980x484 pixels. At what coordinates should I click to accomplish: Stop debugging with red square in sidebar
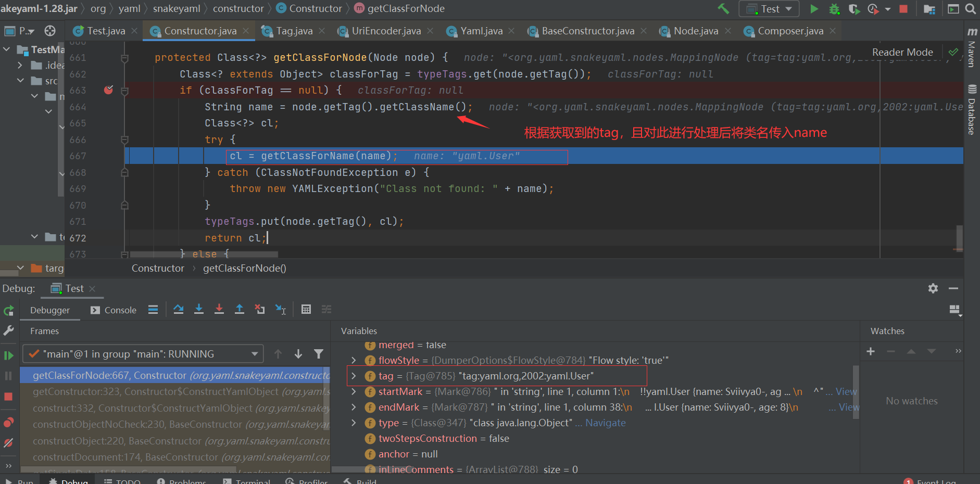click(8, 397)
